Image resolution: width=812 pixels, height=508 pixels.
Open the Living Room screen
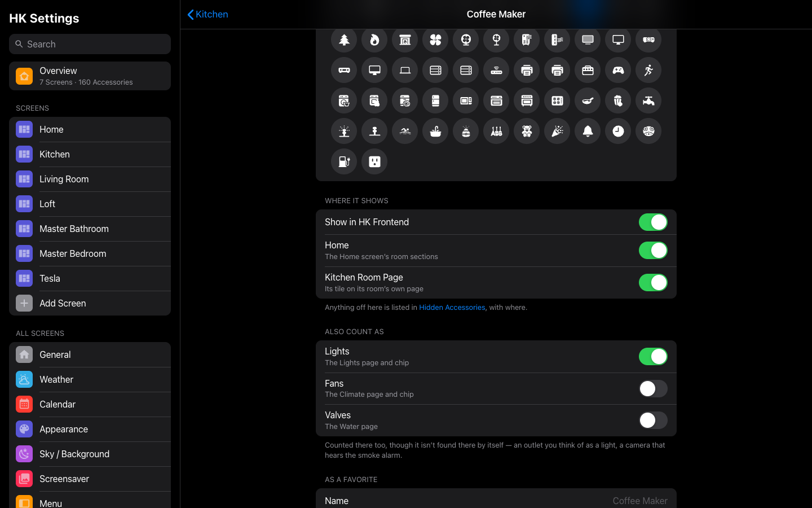(90, 179)
